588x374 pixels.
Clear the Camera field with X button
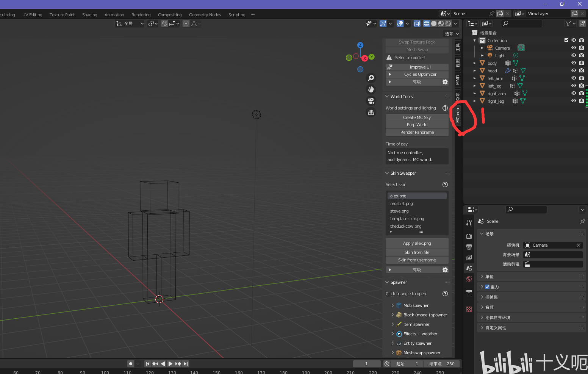[x=579, y=245]
